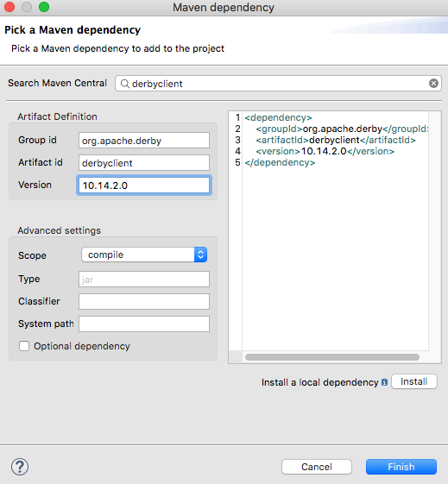Click the Classifier input field
This screenshot has width=448, height=484.
coord(144,302)
